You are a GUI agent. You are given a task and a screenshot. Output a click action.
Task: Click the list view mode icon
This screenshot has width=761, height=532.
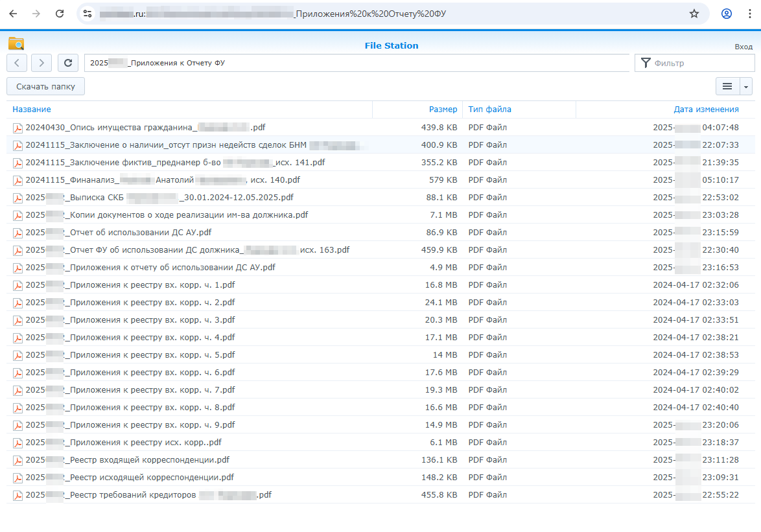coord(727,86)
